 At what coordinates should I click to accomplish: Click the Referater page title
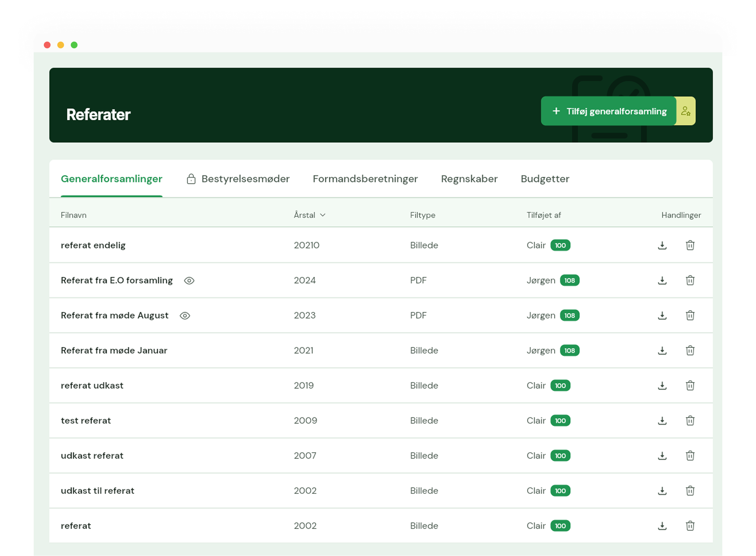click(98, 115)
